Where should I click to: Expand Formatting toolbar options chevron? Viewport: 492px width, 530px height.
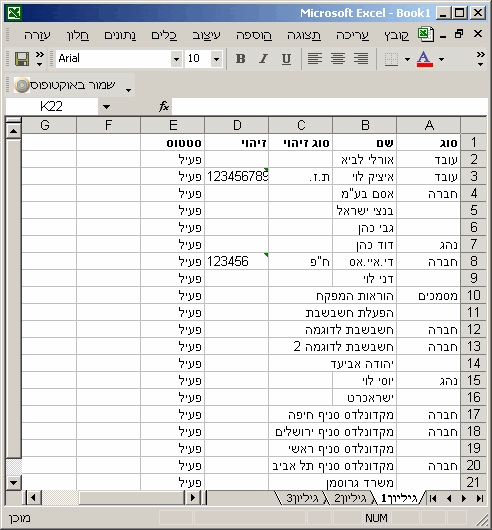(480, 59)
